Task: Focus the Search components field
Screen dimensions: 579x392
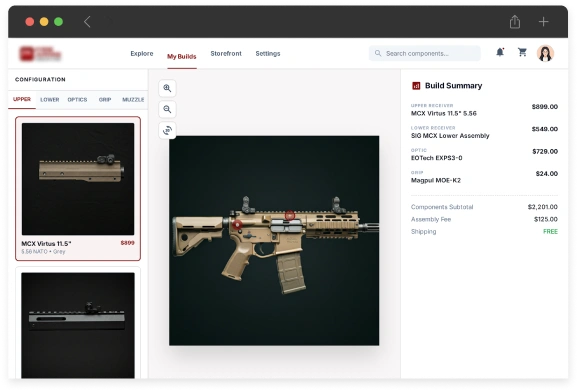Action: coord(425,54)
